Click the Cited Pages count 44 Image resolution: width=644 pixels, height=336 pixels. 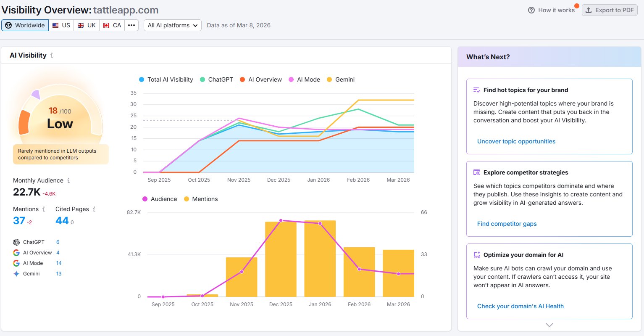[62, 220]
